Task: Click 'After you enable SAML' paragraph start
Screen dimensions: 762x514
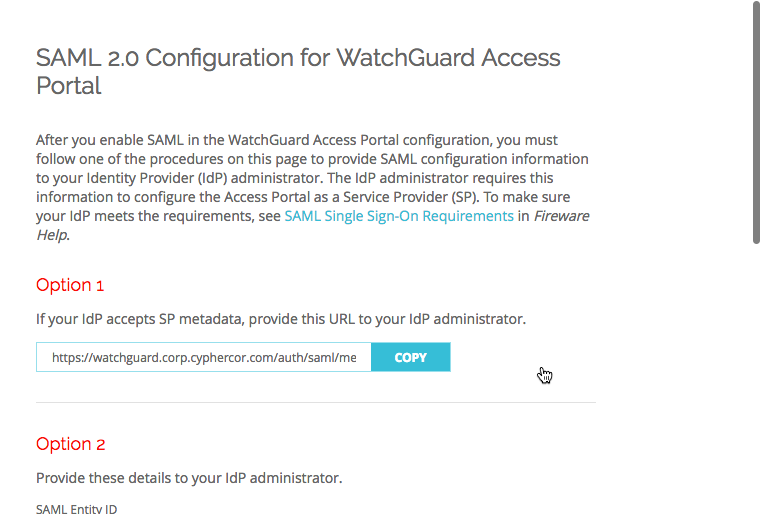Action: click(90, 140)
